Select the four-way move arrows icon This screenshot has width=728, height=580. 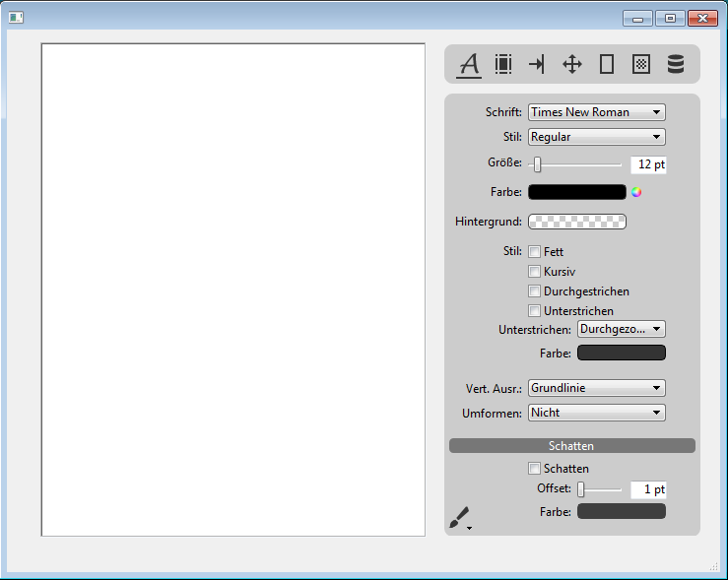(571, 64)
